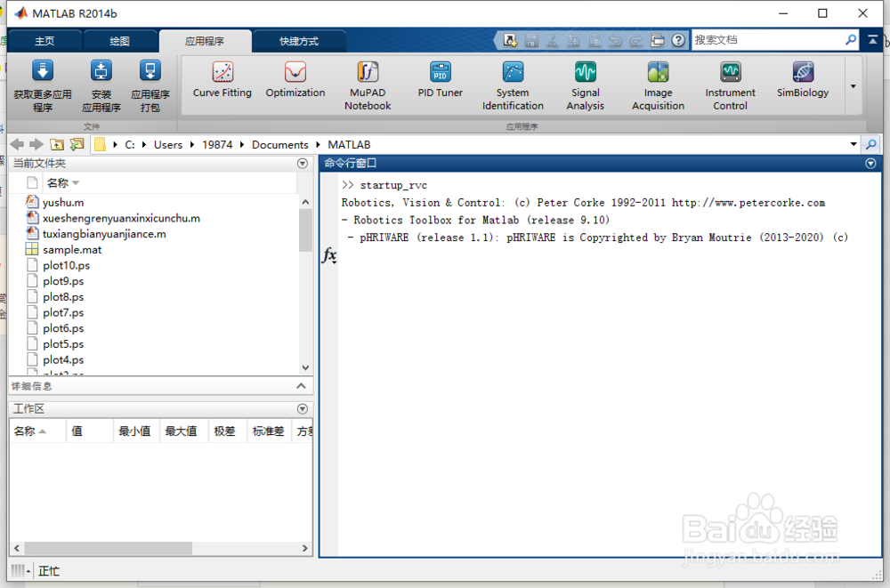Open Get More Apps download icon
This screenshot has height=588, width=890.
(x=43, y=71)
